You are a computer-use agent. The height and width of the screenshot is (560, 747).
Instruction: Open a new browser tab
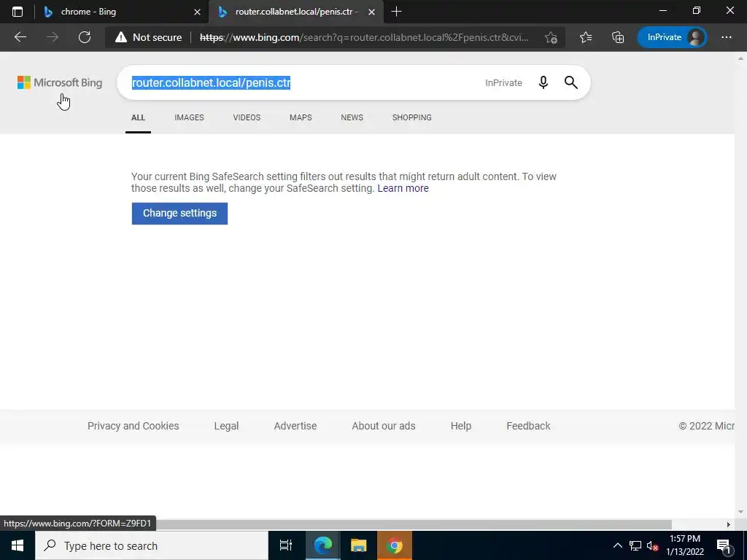point(396,12)
